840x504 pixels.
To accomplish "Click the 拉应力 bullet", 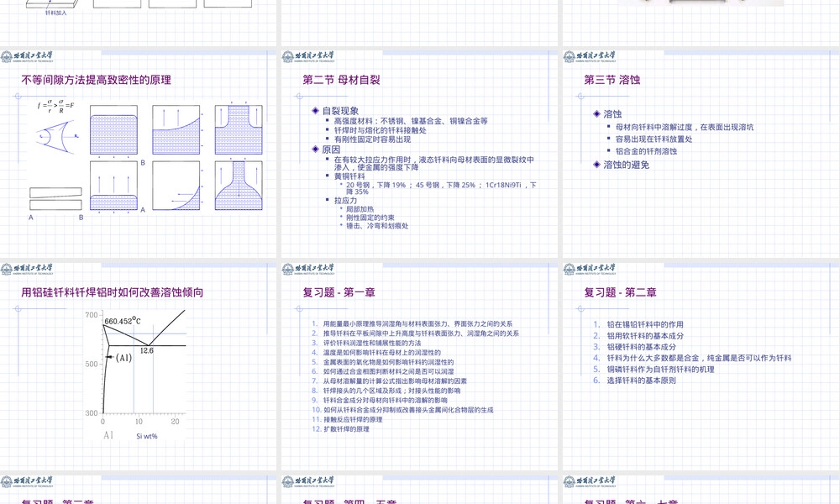I will click(x=345, y=200).
